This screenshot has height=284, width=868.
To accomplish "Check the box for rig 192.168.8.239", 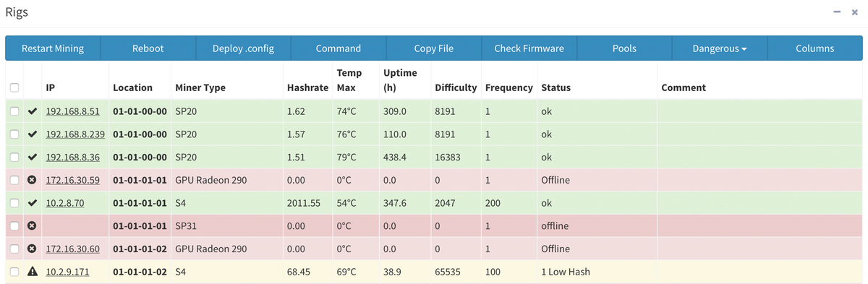I will coord(14,134).
